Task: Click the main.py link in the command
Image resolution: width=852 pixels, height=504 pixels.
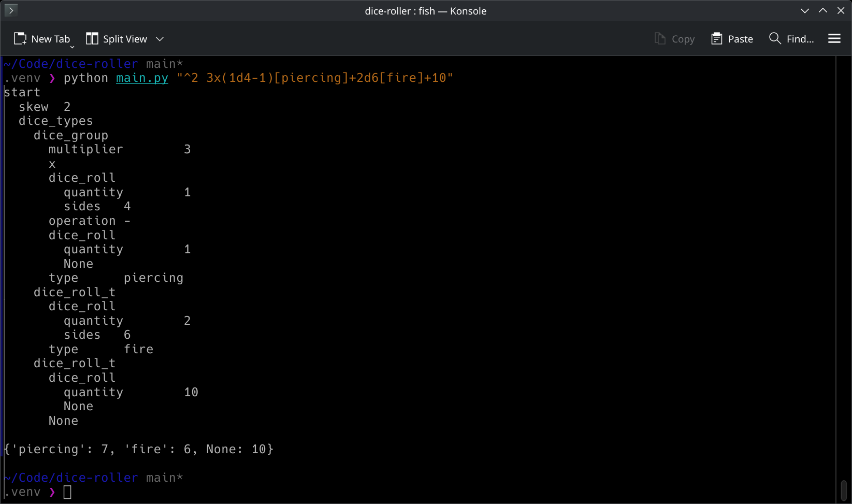Action: coord(142,78)
